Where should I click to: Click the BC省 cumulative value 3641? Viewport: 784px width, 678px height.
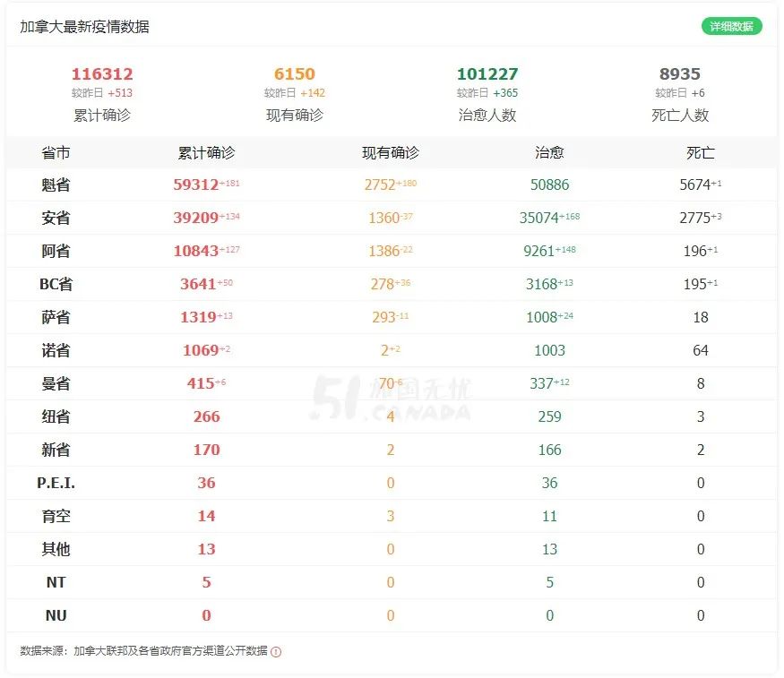pos(198,284)
